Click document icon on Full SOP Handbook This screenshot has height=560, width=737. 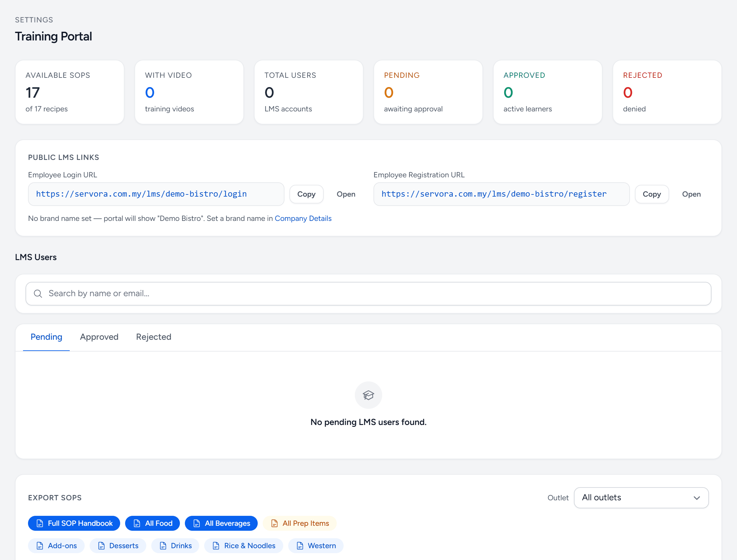40,523
